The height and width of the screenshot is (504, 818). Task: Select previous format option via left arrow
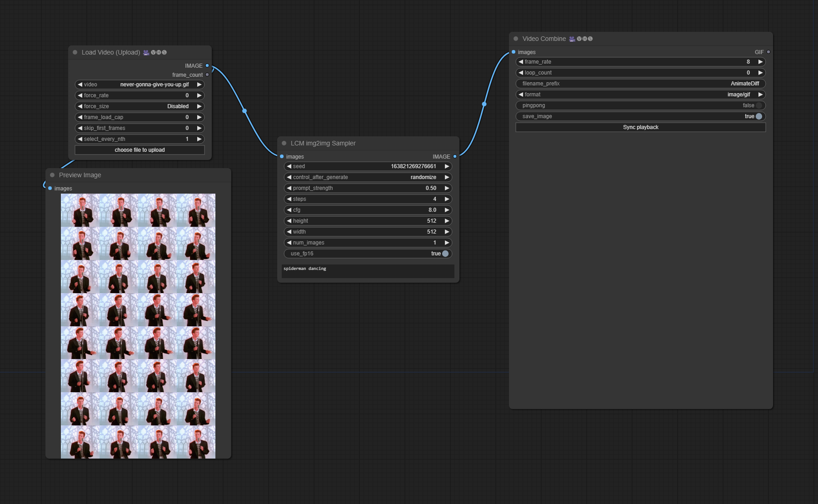(x=521, y=95)
